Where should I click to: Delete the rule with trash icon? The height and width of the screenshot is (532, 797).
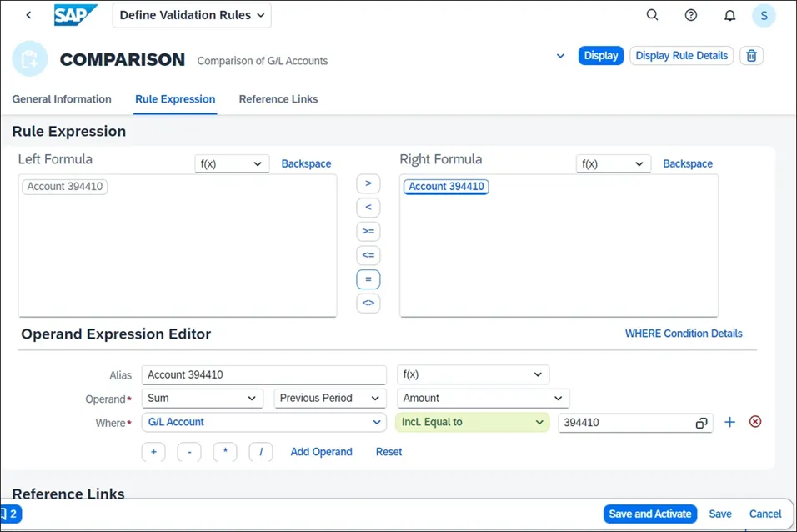click(751, 56)
